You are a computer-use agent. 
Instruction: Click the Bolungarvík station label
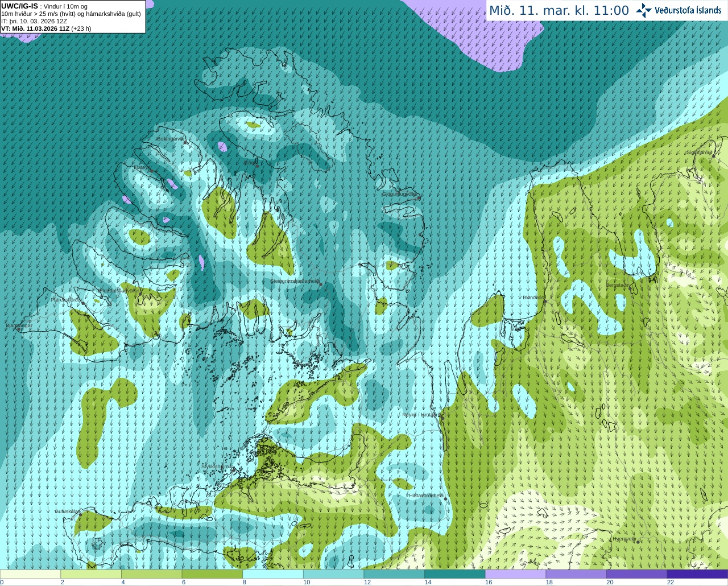pyautogui.click(x=170, y=139)
